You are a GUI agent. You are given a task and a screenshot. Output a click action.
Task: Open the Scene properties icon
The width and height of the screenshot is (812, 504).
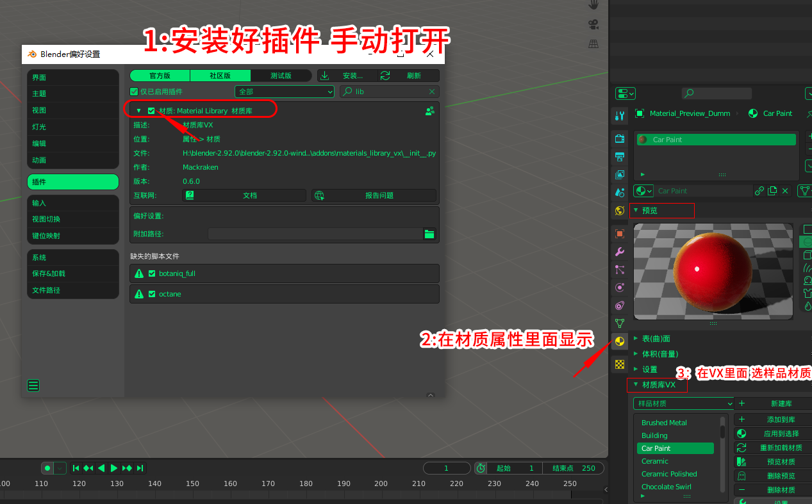619,192
